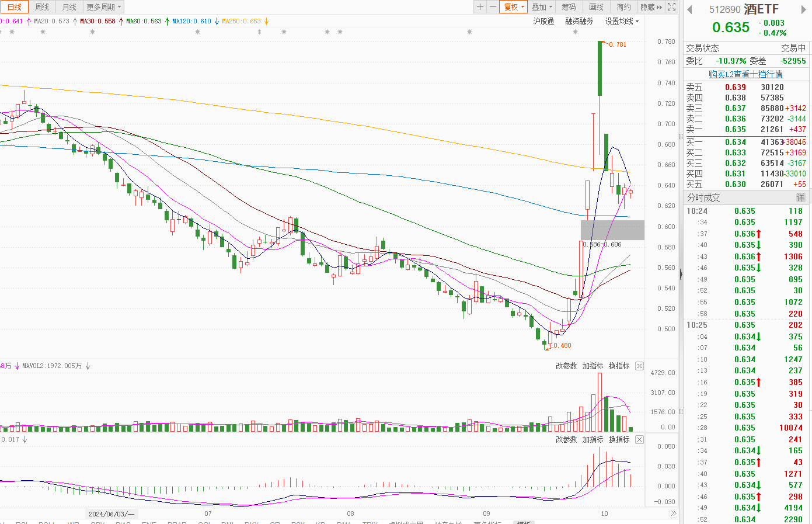Open 更多周期 period dropdown

[x=104, y=7]
